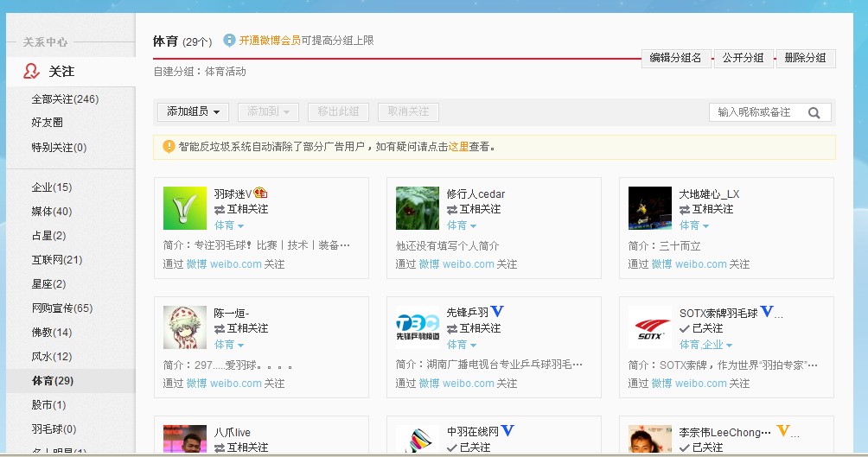Click the info icon beside 开通微博会员
The width and height of the screenshot is (868, 457).
pos(229,41)
